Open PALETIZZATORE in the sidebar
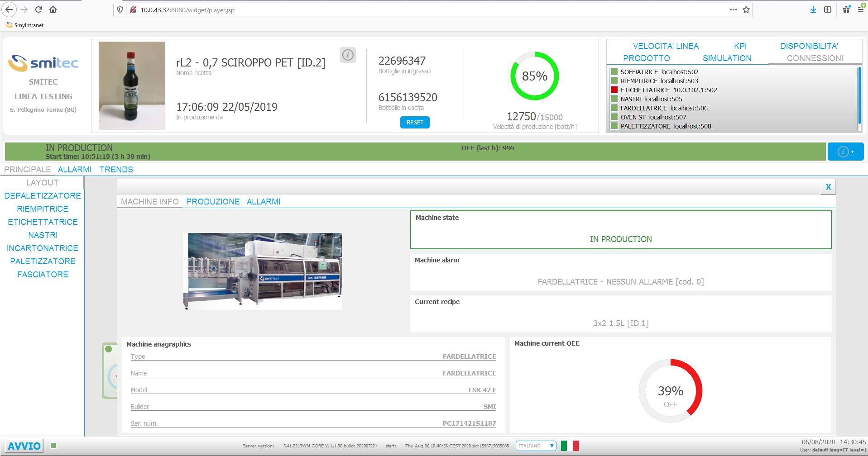 [x=43, y=261]
